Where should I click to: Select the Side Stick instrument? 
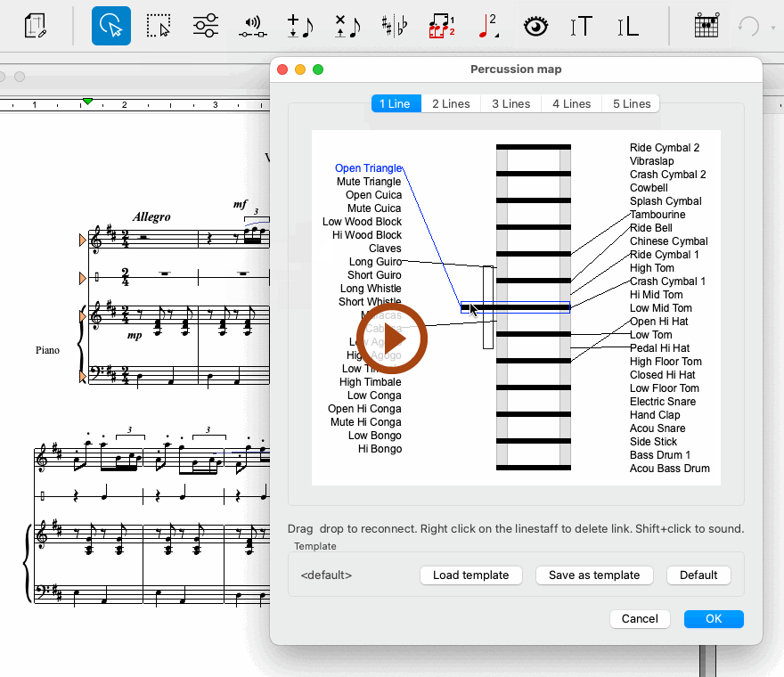(x=653, y=442)
